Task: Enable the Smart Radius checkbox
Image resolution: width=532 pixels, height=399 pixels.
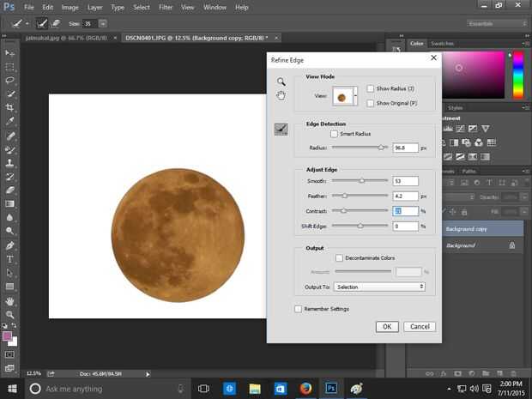Action: coord(334,135)
